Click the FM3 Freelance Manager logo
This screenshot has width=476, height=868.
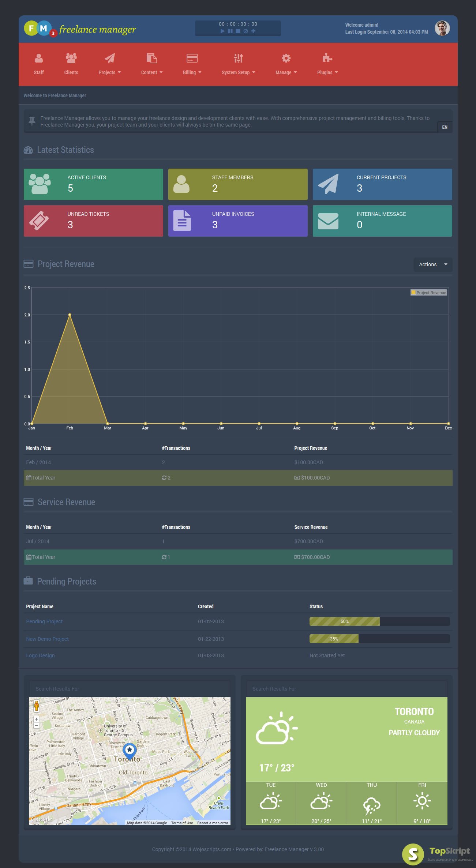pos(80,29)
